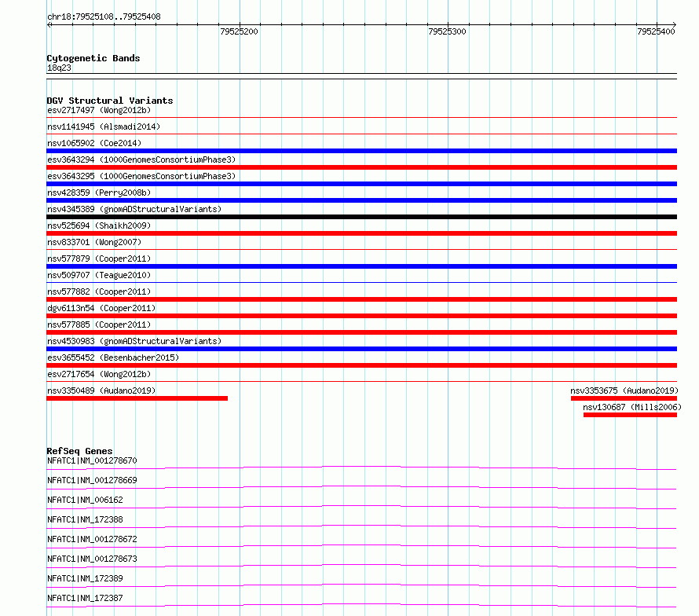Select the nsv1065902 (Coe2014) variant label
The width and height of the screenshot is (699, 616).
coord(94,143)
